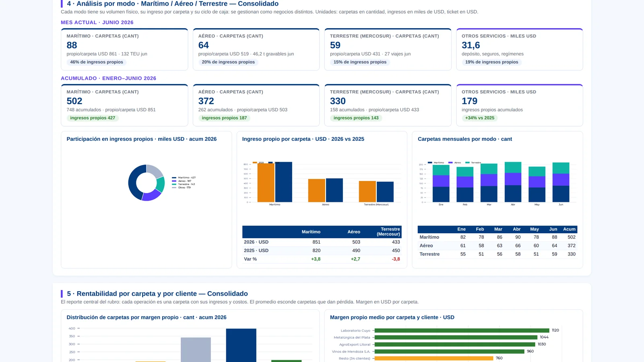The height and width of the screenshot is (362, 644).
Task: Click the 'ingresos propios 427' badge
Action: 93,118
